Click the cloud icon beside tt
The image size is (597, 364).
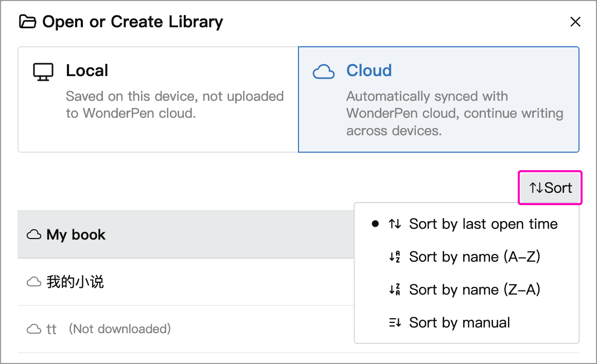coord(34,329)
